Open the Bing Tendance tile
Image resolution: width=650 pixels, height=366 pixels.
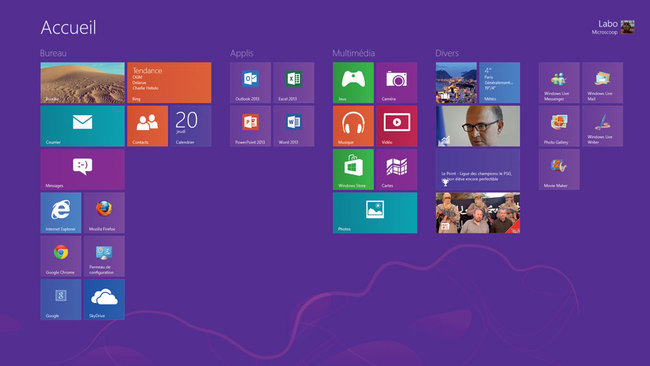(169, 82)
